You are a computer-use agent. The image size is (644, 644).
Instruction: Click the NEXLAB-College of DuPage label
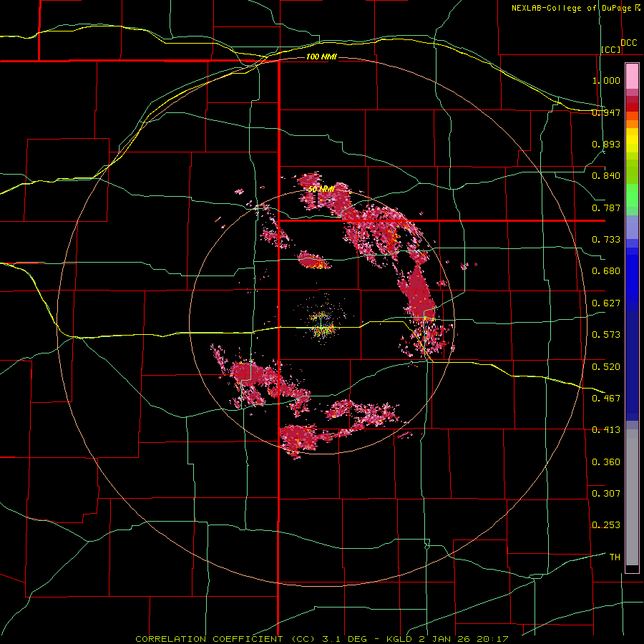pyautogui.click(x=571, y=8)
